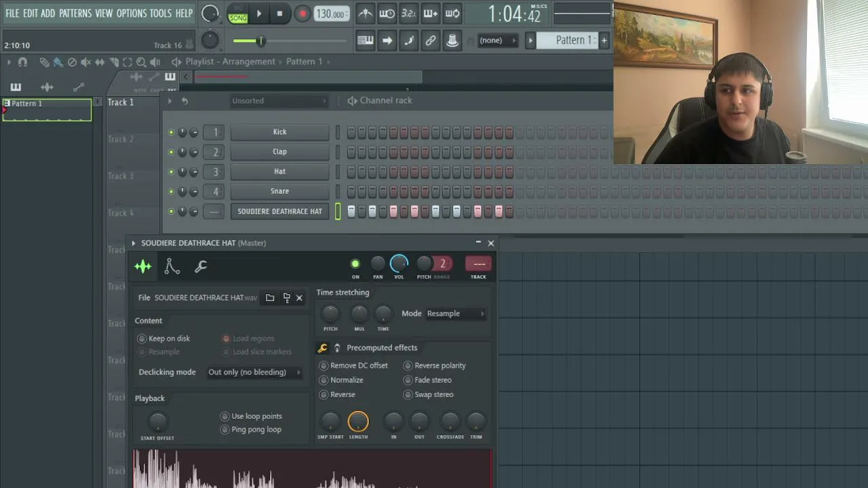
Task: Select the Zoom tool in Playlist toolbar
Action: point(141,62)
